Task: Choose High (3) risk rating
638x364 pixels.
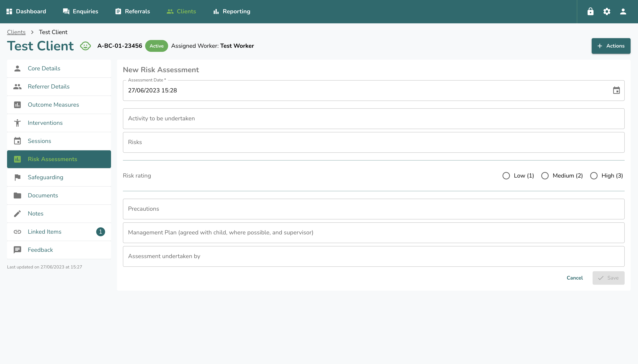Action: click(594, 176)
